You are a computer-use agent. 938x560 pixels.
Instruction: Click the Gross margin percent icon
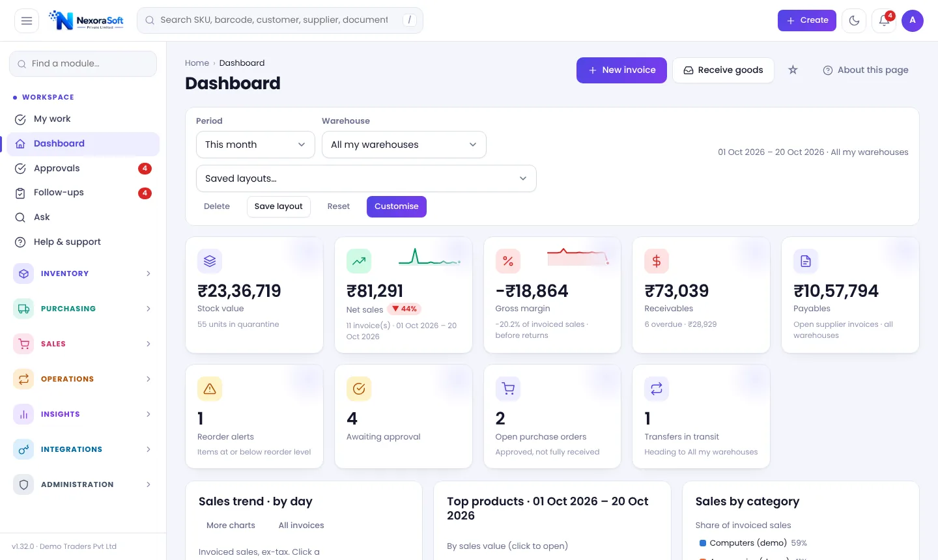point(508,261)
